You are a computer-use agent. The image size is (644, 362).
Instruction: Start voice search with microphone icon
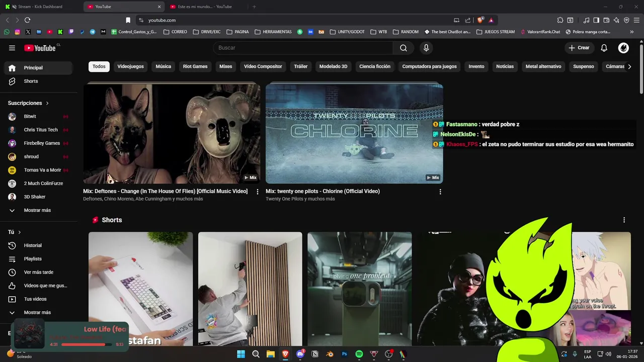[426, 48]
